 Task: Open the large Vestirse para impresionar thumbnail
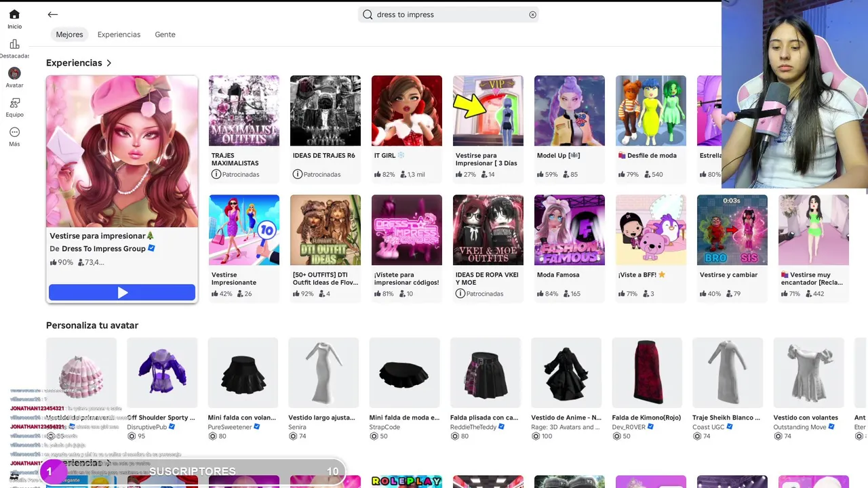(122, 151)
